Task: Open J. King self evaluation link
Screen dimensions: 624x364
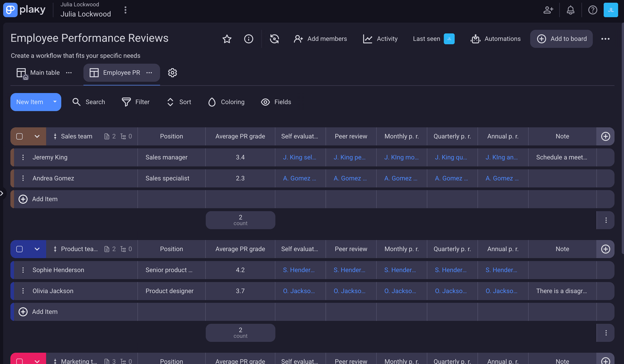Action: (x=300, y=157)
